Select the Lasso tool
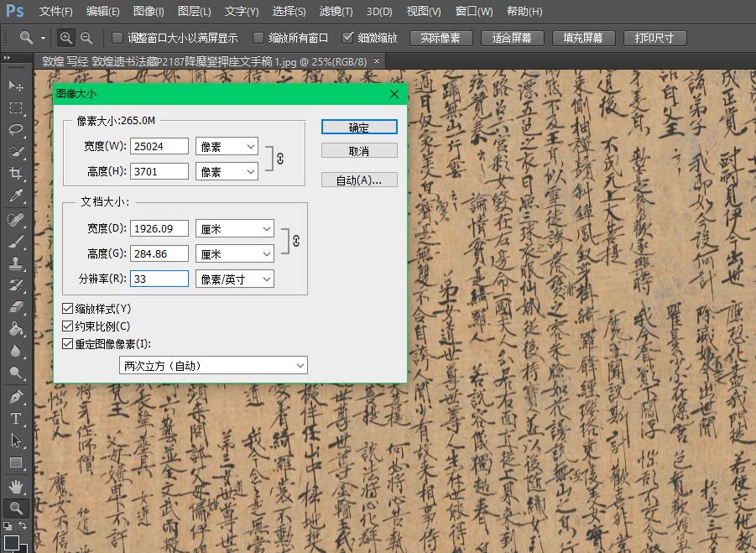This screenshot has height=553, width=756. click(x=15, y=129)
